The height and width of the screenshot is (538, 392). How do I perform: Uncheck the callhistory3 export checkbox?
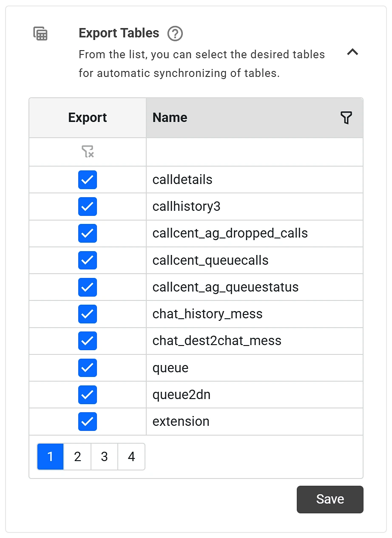tap(88, 207)
